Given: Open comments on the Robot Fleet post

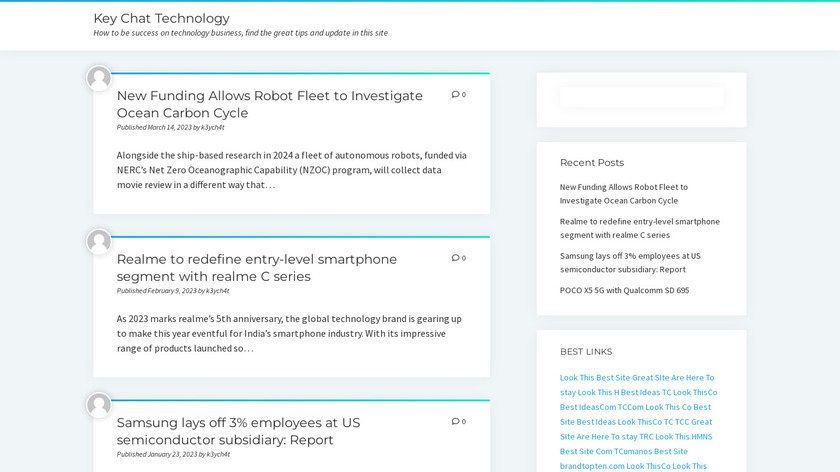Looking at the screenshot, I should pyautogui.click(x=458, y=95).
